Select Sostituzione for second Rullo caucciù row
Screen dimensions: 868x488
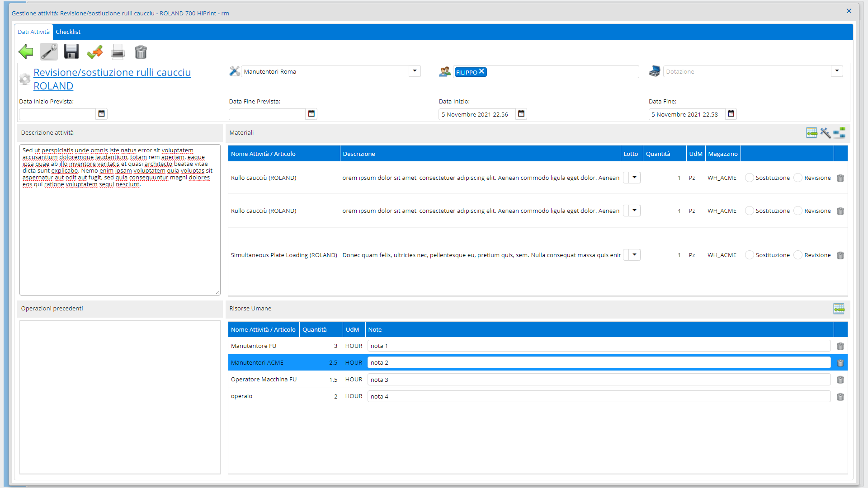point(749,211)
